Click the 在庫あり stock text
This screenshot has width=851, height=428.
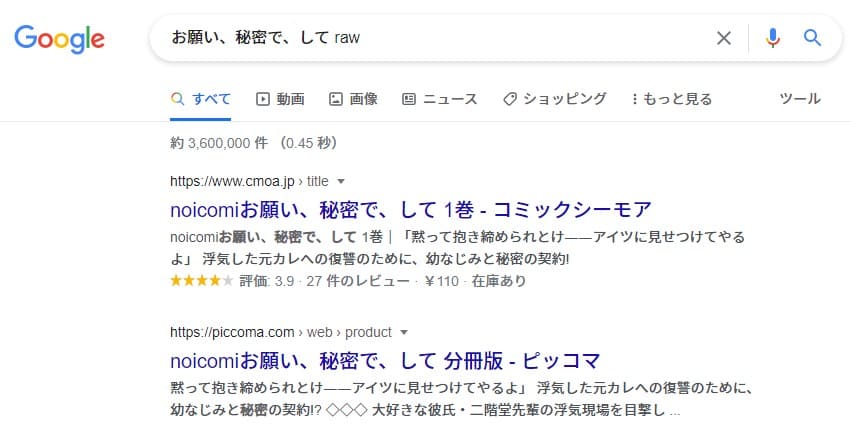(499, 281)
